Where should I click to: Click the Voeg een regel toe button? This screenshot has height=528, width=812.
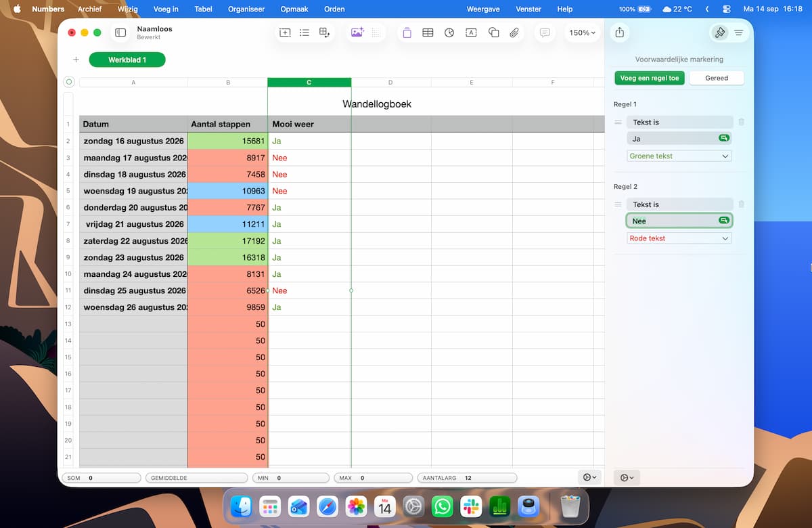tap(650, 78)
